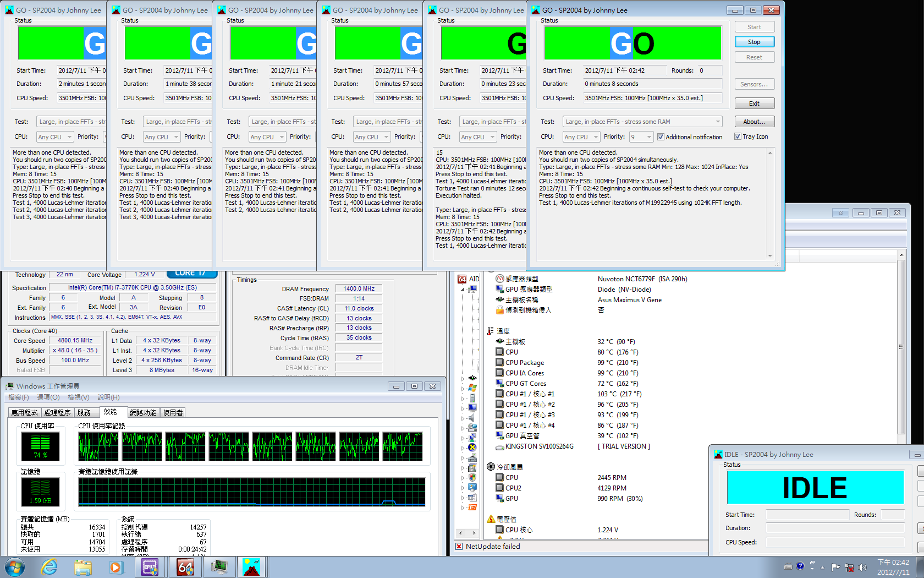The image size is (924, 578).
Task: Click the keyboard language bar icon
Action: click(788, 566)
